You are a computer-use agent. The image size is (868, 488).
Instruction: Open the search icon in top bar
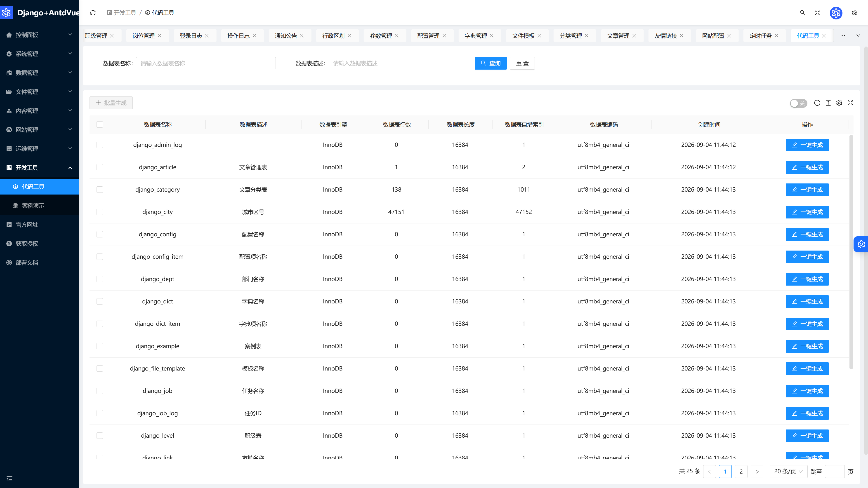(802, 13)
